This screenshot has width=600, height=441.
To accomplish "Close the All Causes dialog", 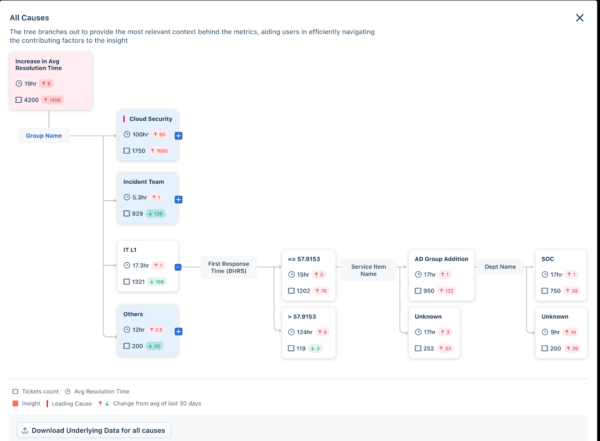I will (580, 18).
